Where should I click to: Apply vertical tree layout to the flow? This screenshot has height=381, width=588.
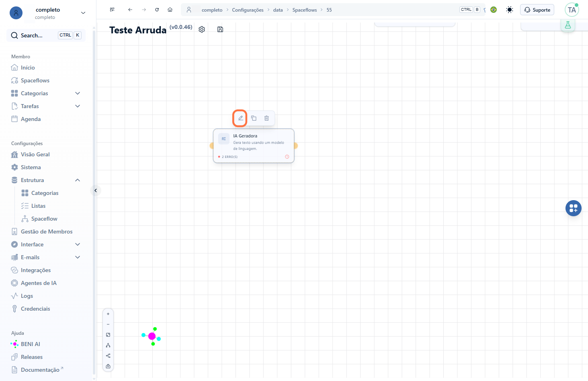point(108,345)
